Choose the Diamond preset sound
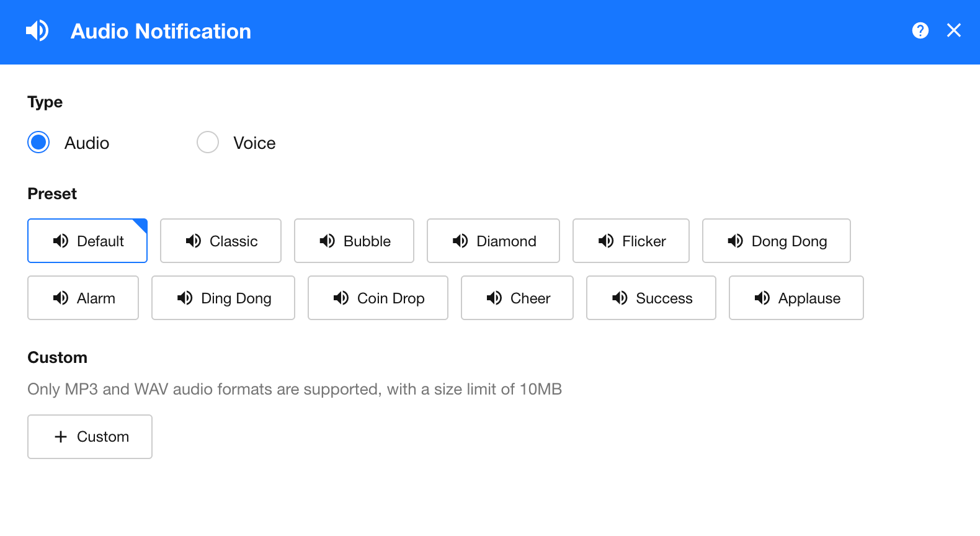The width and height of the screenshot is (980, 536). pos(493,241)
